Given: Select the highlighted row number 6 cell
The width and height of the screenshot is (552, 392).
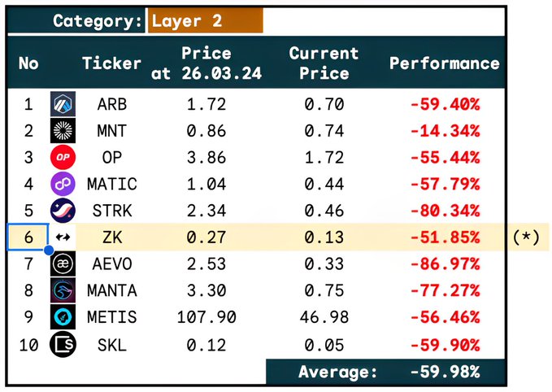Looking at the screenshot, I should click(28, 237).
